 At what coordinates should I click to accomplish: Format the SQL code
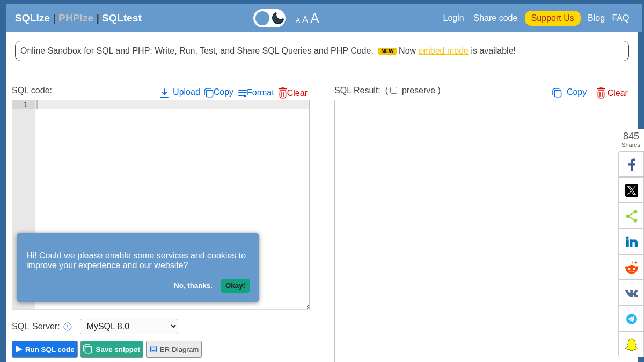tap(256, 93)
